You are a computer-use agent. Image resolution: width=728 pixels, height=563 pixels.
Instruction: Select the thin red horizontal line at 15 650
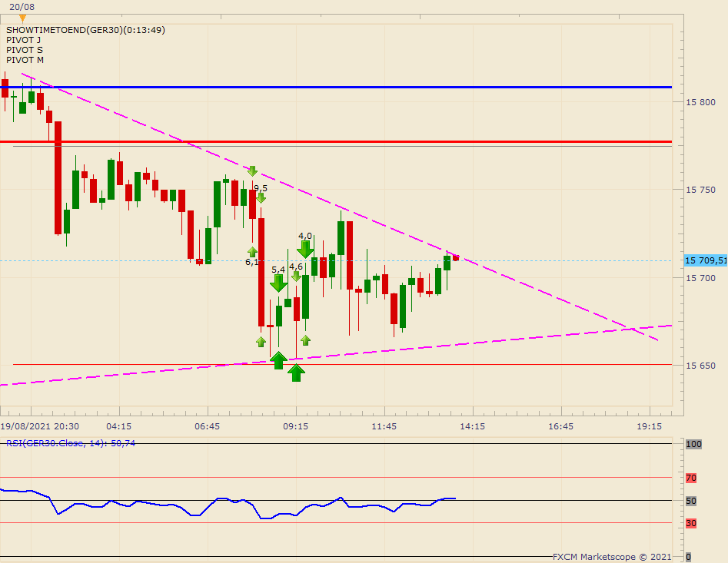343,365
